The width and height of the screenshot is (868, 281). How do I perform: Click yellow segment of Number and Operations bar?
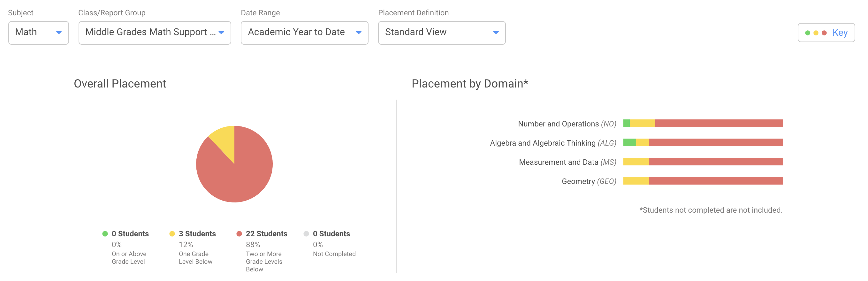point(642,123)
